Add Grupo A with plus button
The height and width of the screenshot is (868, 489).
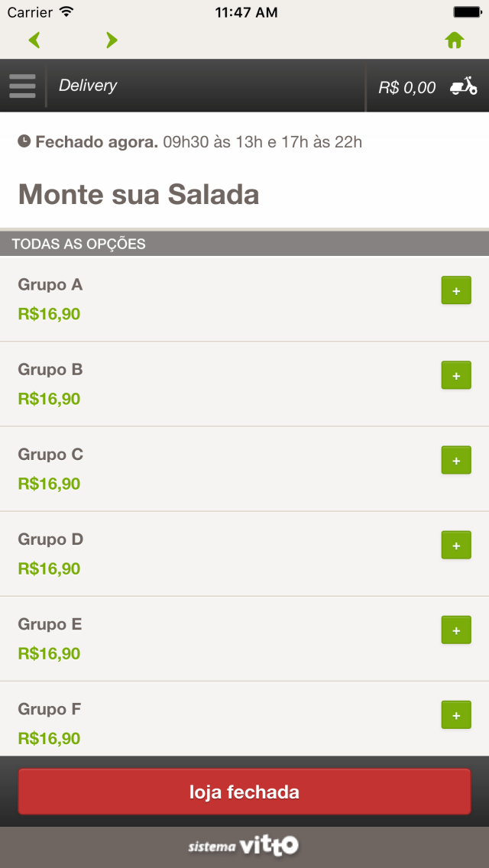click(456, 290)
